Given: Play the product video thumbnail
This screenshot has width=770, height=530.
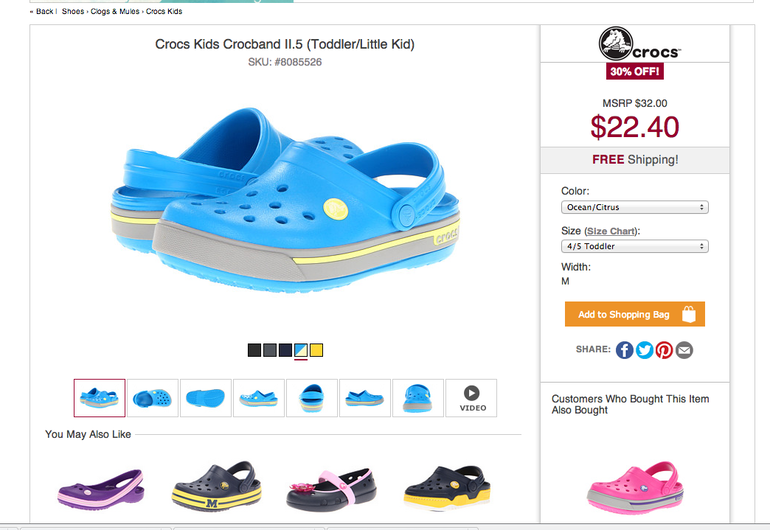Looking at the screenshot, I should (x=471, y=397).
